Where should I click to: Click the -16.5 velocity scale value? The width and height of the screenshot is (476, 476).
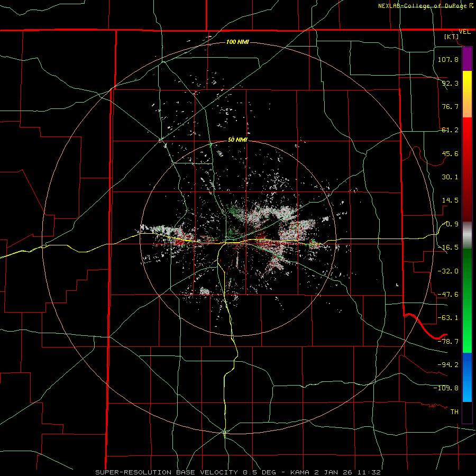coord(448,248)
